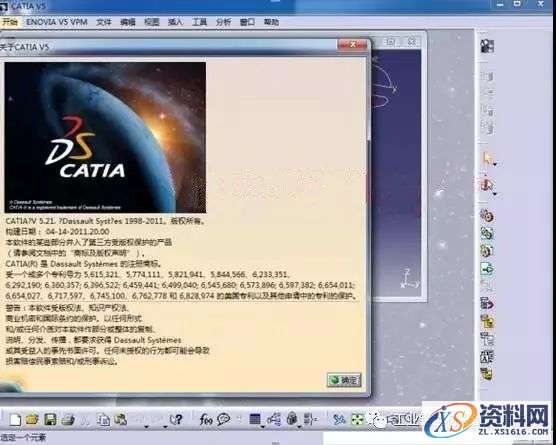This screenshot has height=445, width=556.
Task: Click the bracket-list icon after the padlock
Action: 310,419
